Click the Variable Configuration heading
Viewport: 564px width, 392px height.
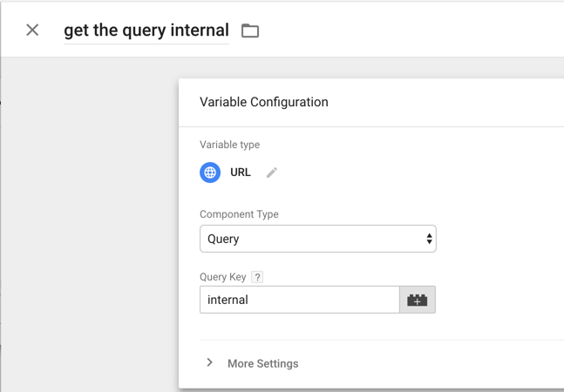[x=264, y=102]
